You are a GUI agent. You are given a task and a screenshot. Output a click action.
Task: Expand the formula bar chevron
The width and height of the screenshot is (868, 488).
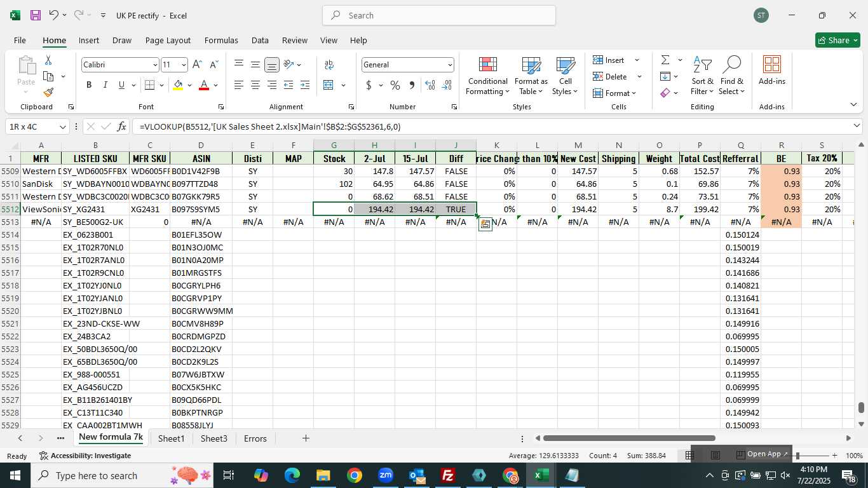(857, 126)
